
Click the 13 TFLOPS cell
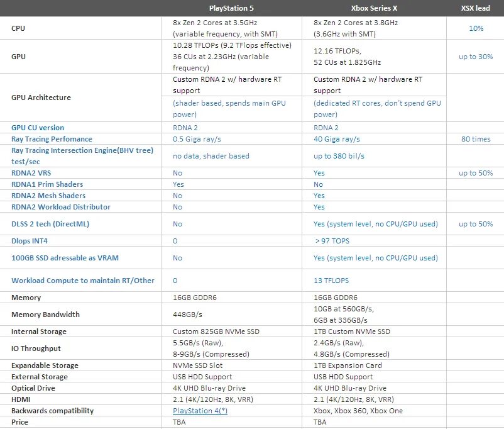point(331,281)
